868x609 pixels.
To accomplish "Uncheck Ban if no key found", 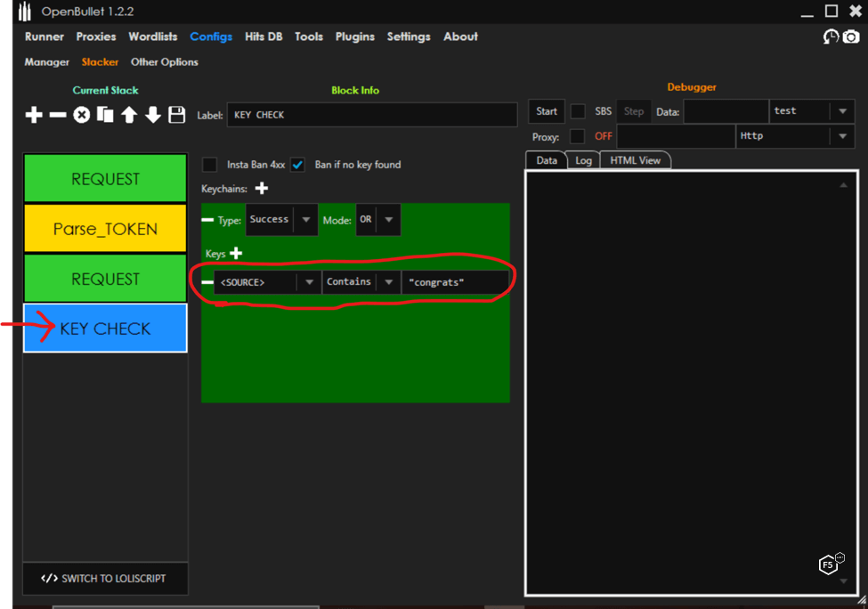I will (298, 165).
